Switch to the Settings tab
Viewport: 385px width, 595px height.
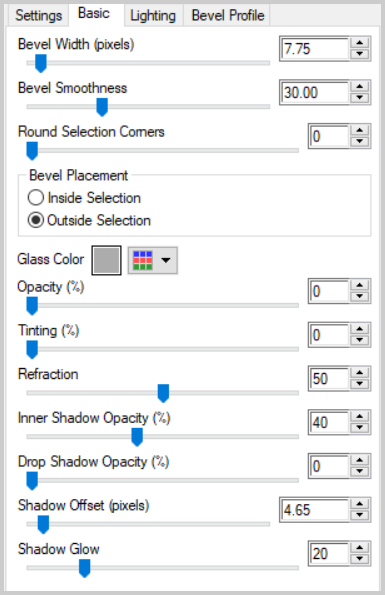pyautogui.click(x=38, y=16)
